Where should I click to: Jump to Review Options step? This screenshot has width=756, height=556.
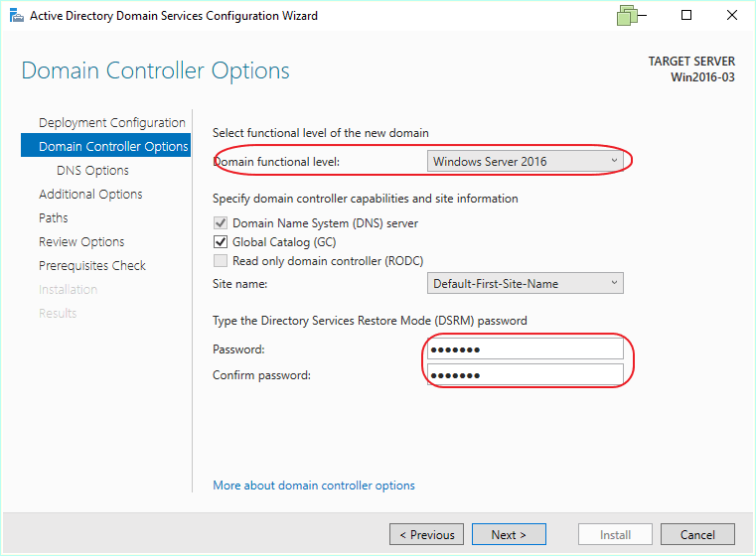tap(81, 242)
